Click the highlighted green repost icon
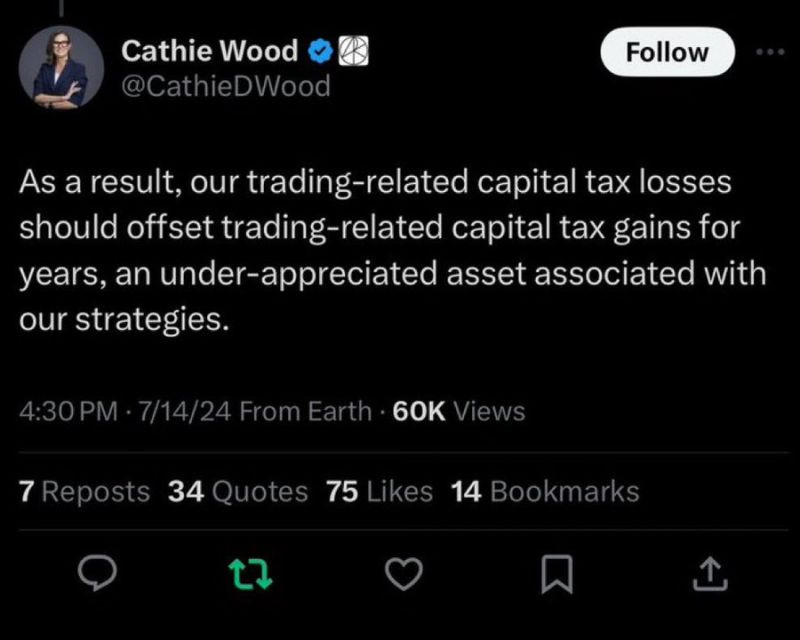The width and height of the screenshot is (800, 640). (x=251, y=574)
